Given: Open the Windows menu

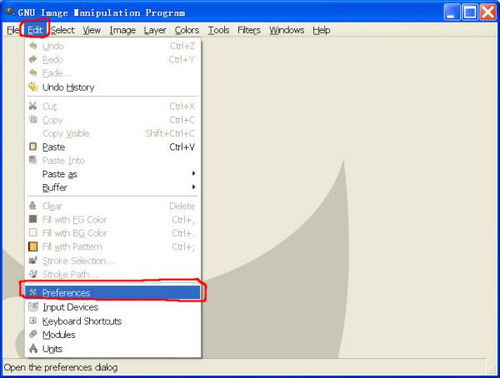Looking at the screenshot, I should [x=287, y=30].
